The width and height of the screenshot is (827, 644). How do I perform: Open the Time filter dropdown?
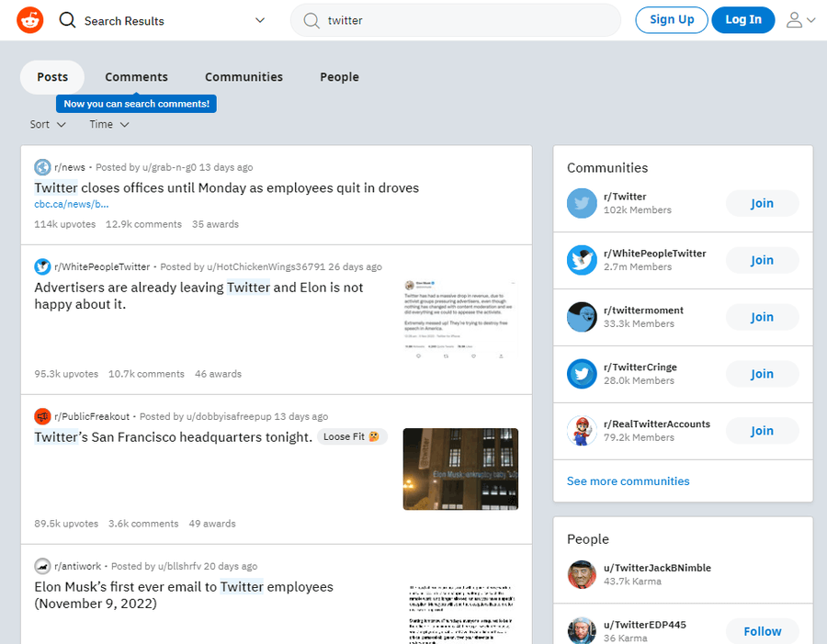[x=109, y=124]
